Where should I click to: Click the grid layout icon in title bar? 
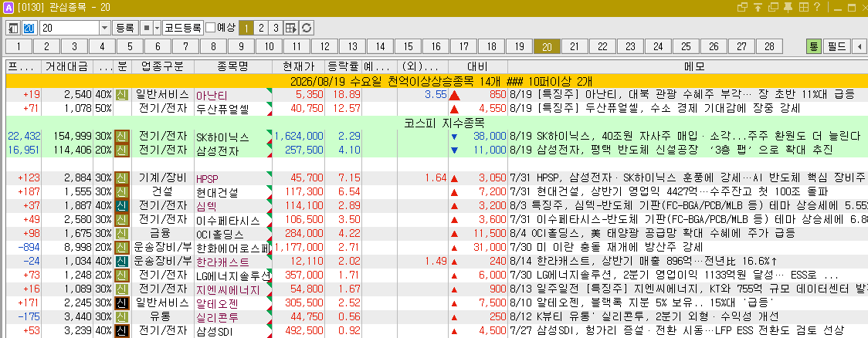pyautogui.click(x=802, y=8)
